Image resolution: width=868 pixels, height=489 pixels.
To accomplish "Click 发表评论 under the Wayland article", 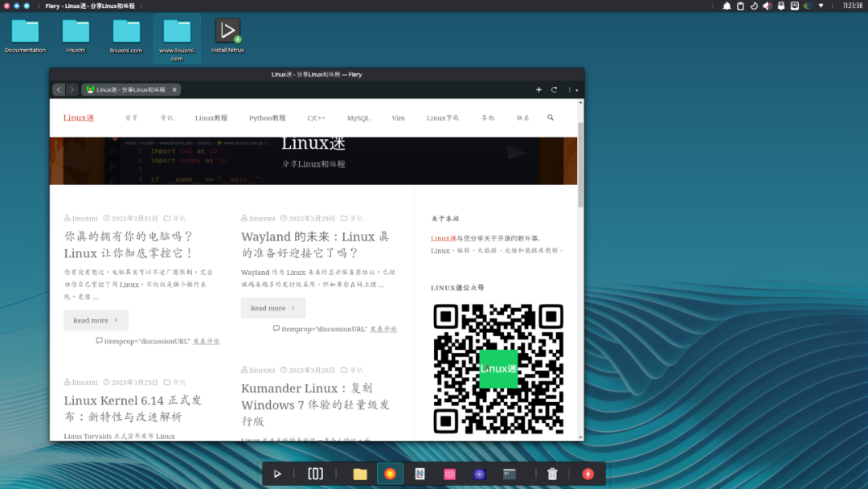I will [x=383, y=329].
